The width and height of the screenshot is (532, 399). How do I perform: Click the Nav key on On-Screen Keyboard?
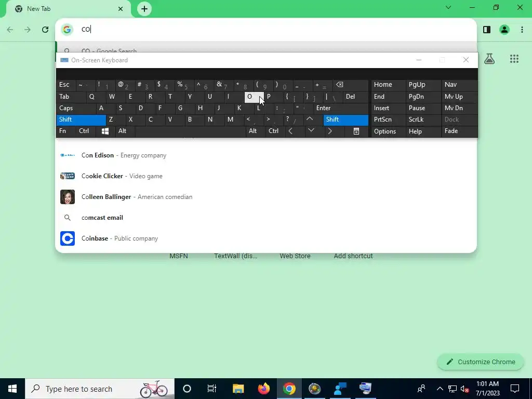pos(459,85)
